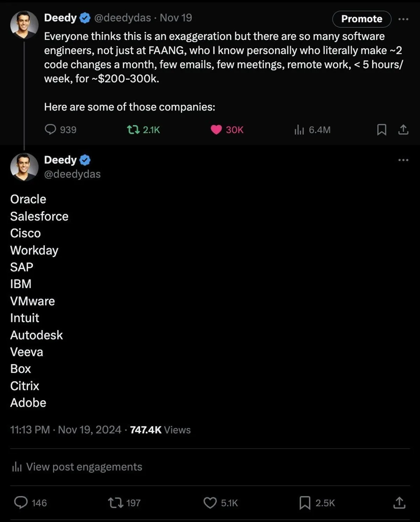Open the more options menu on first tweet
Viewport: 420px width, 522px height.
coord(403,19)
